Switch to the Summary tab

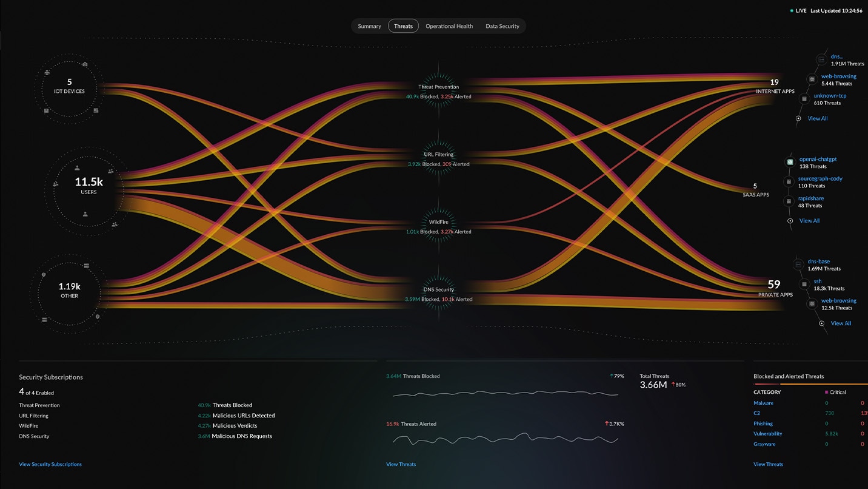369,26
